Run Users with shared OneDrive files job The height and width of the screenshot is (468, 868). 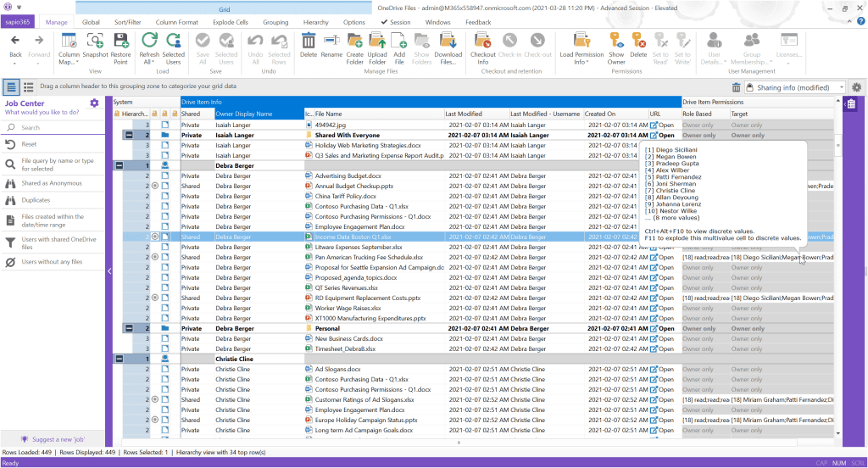point(53,243)
